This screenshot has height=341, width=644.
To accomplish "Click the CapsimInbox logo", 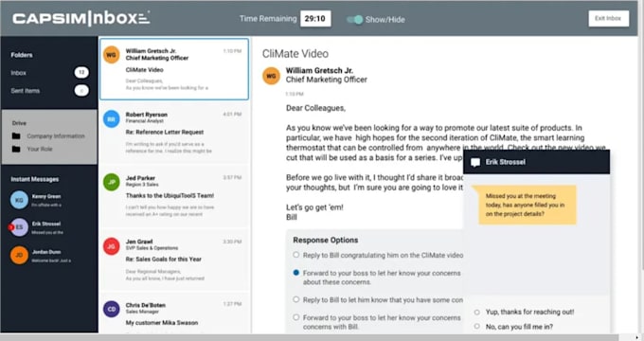I will point(80,19).
